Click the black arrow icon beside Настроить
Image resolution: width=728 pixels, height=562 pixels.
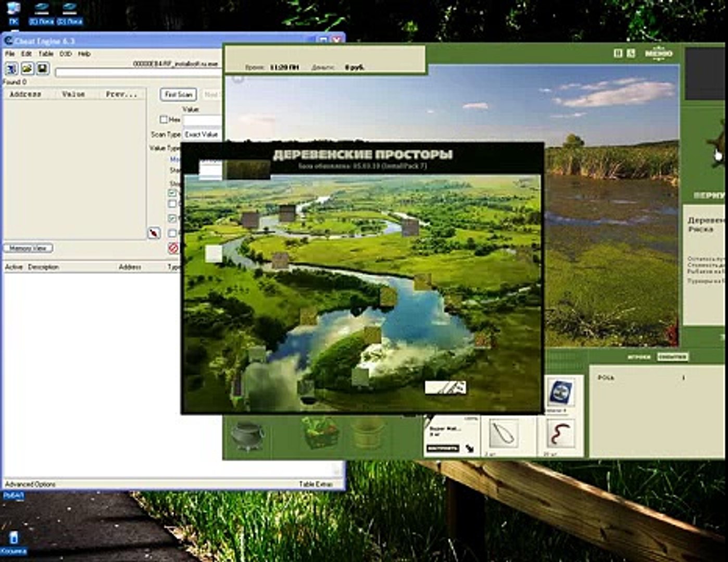470,448
